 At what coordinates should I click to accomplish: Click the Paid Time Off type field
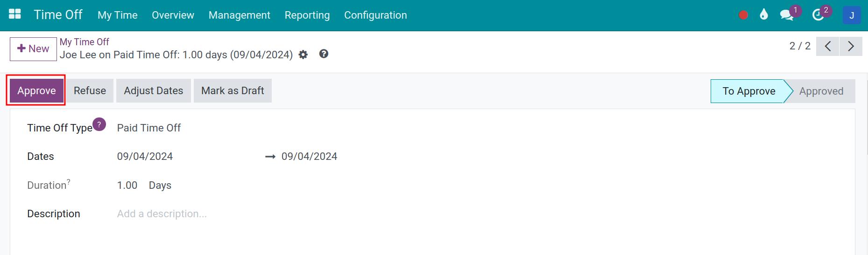click(149, 128)
